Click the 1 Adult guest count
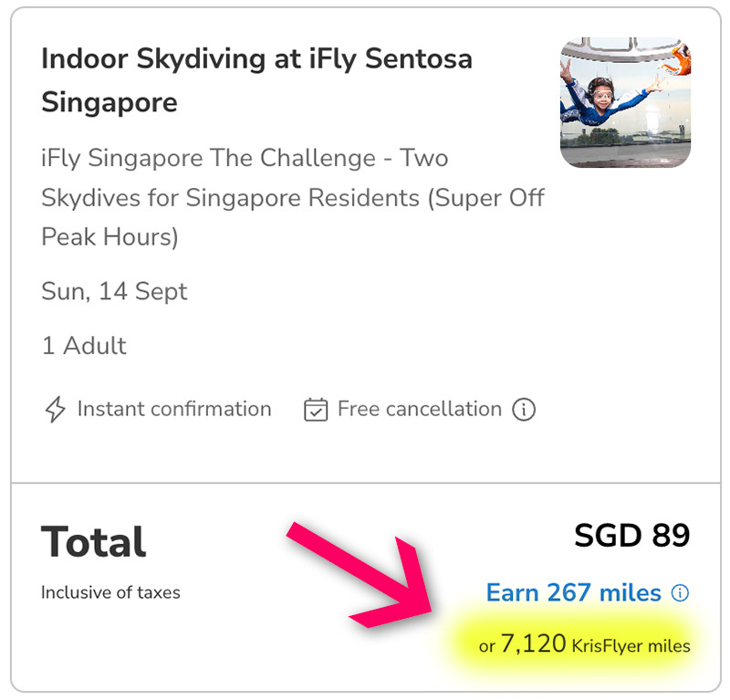The image size is (730, 700). [x=84, y=346]
